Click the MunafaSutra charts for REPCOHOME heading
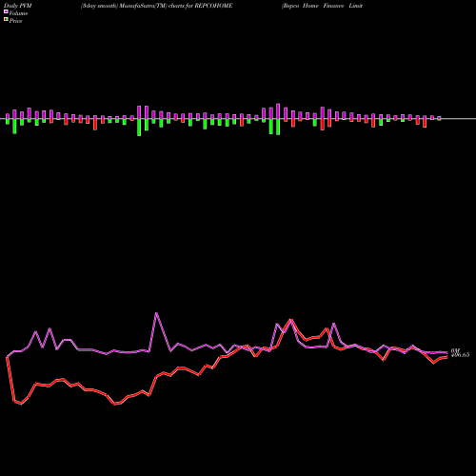The width and height of the screenshot is (476, 476). pos(157,6)
